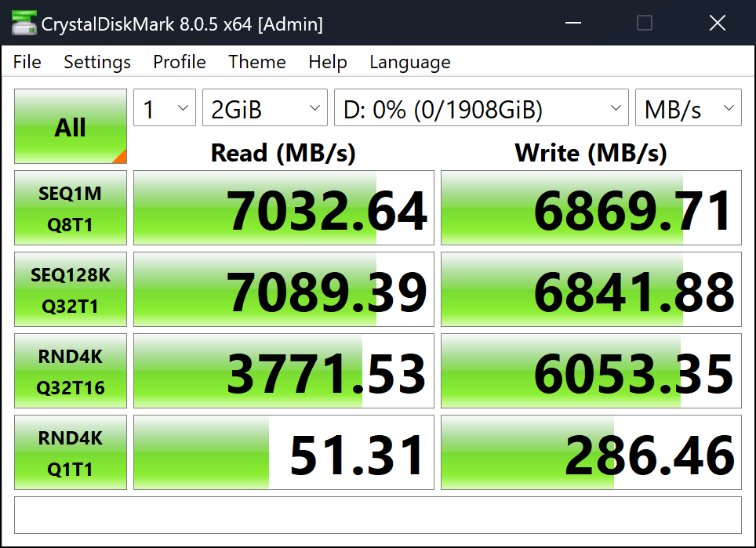Open the test count dropdown
Viewport: 756px width, 548px height.
(165, 110)
